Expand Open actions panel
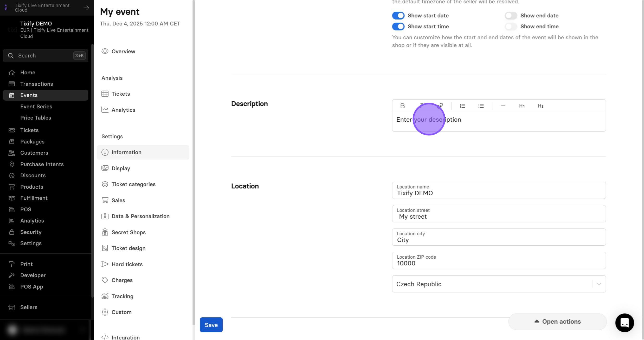The image size is (644, 340). 557,322
